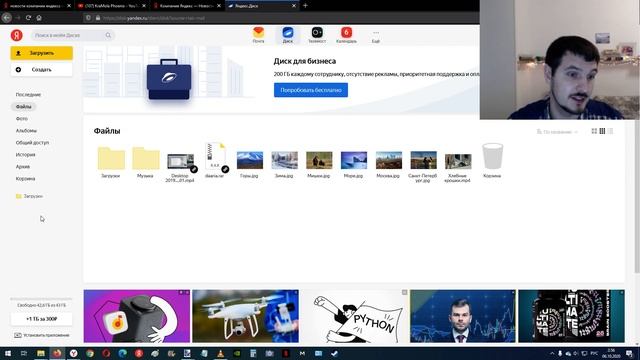Image resolution: width=640 pixels, height=360 pixels.
Task: Expand the Ещё more services menu
Action: [376, 36]
